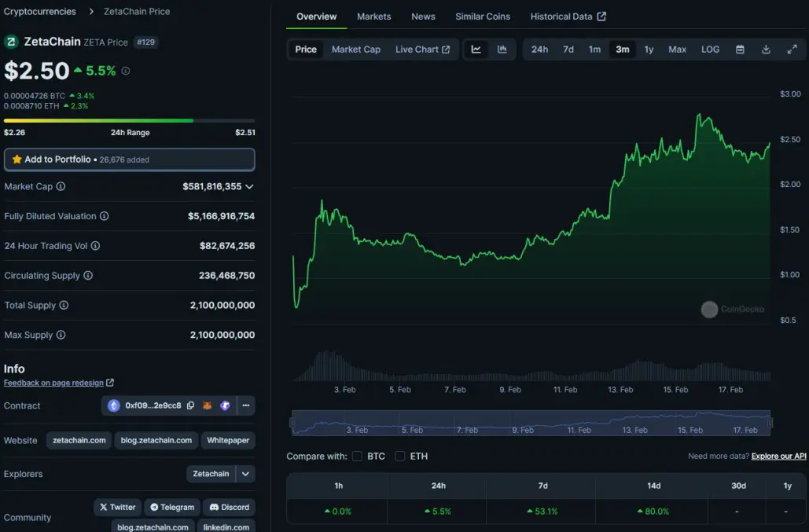Show Max Supply info icon
The width and height of the screenshot is (809, 532).
(x=61, y=335)
